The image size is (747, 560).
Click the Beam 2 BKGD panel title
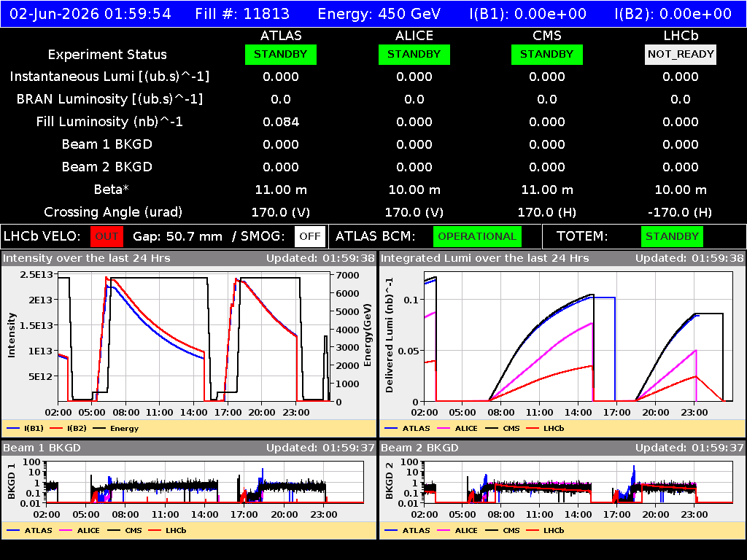pyautogui.click(x=419, y=448)
